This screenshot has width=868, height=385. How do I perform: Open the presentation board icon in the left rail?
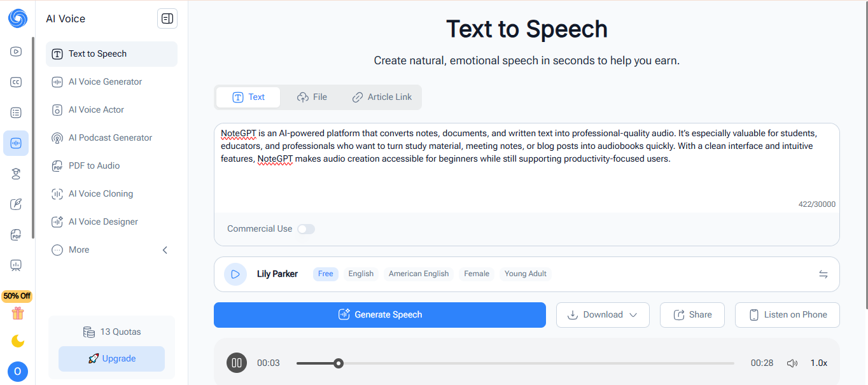click(x=16, y=265)
